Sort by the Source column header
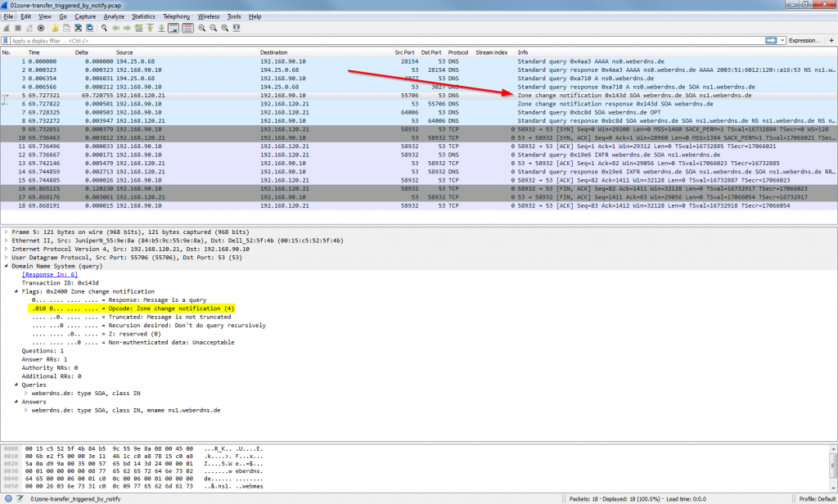 click(187, 52)
